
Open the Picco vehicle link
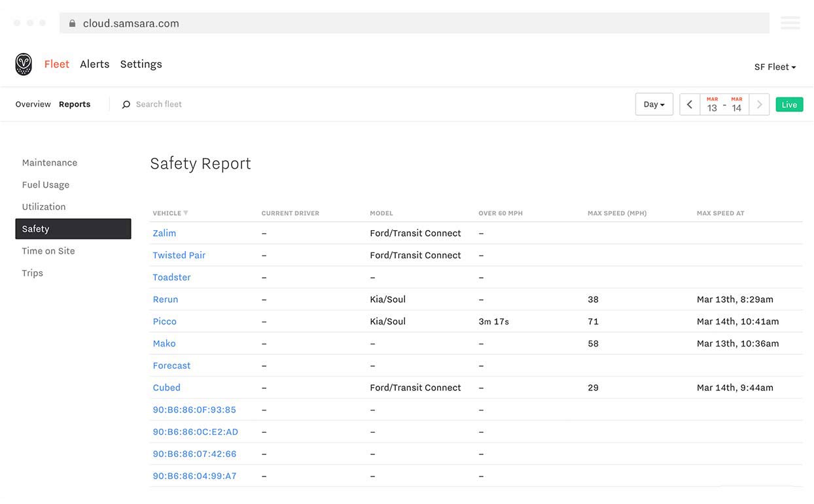165,322
